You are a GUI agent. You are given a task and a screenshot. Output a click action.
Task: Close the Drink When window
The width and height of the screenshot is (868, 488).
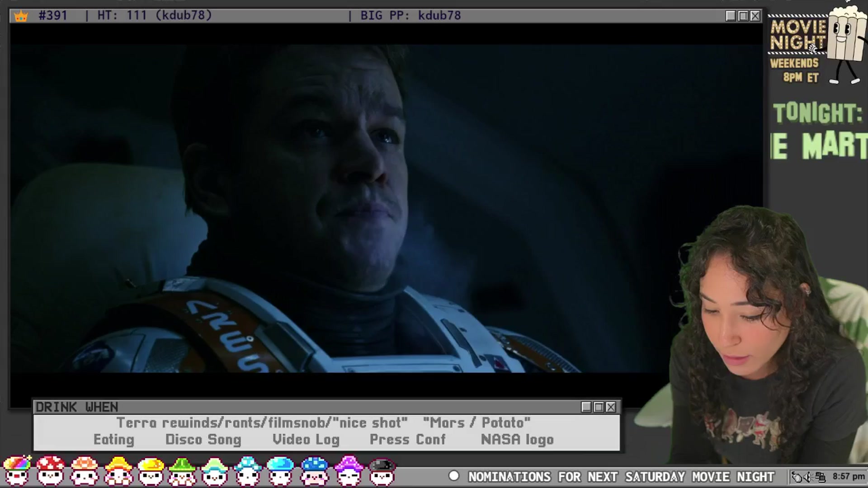[611, 407]
